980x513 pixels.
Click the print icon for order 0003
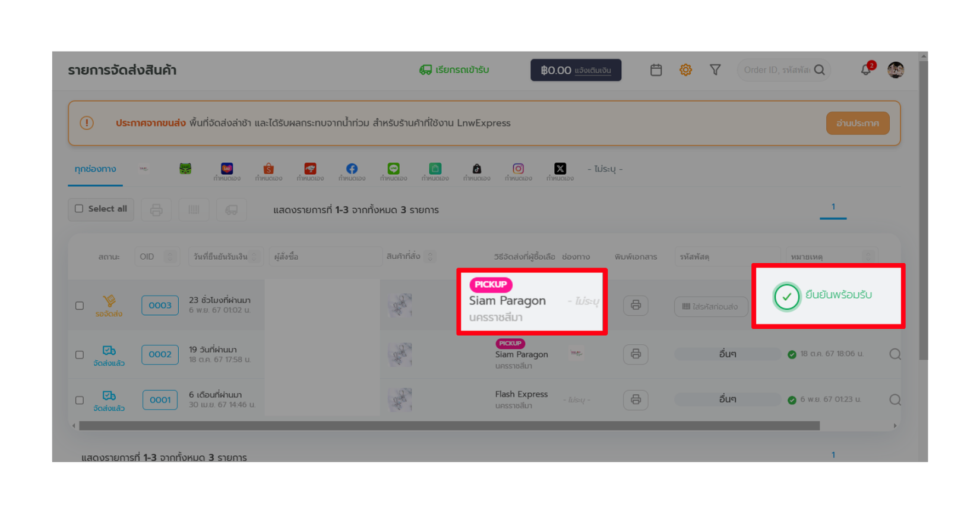[636, 305]
